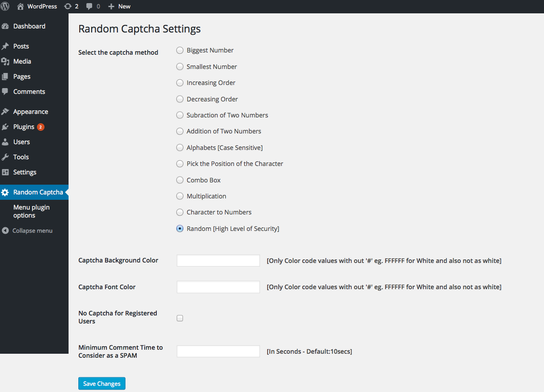
Task: Click the Random Captcha gear icon
Action: [5, 192]
